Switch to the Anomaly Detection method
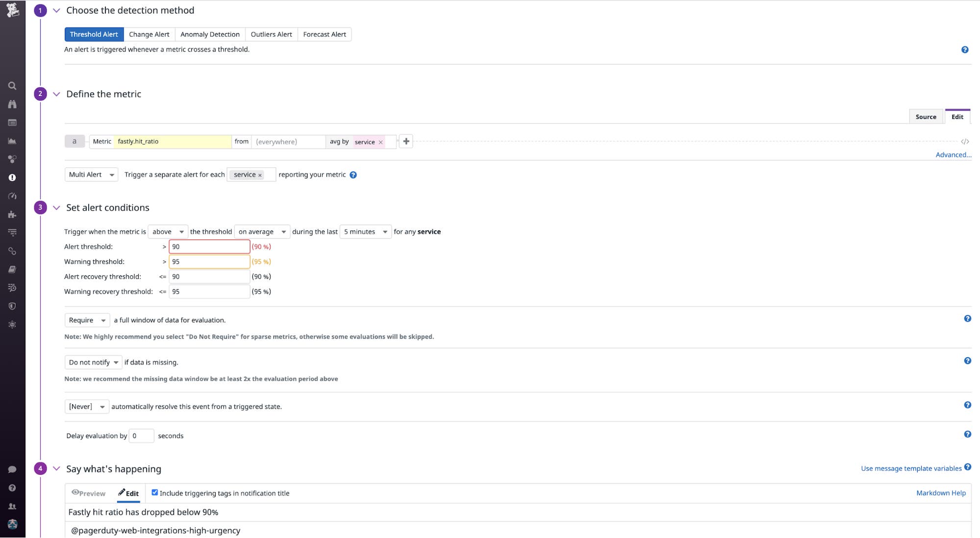Image resolution: width=980 pixels, height=538 pixels. 210,34
